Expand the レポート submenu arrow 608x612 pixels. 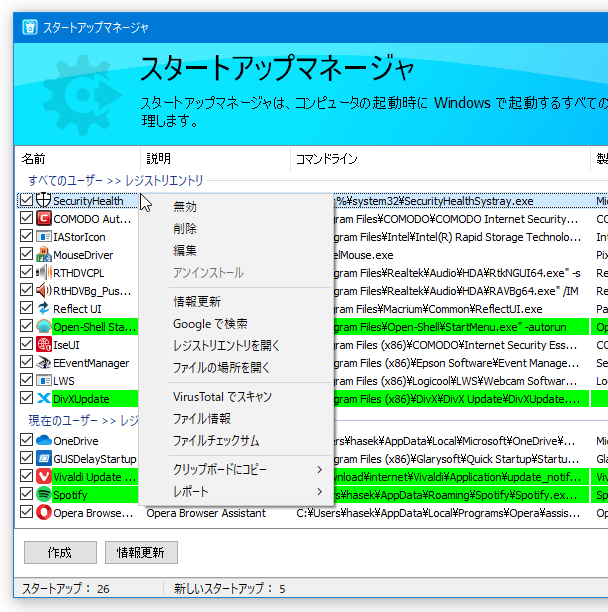pos(320,491)
